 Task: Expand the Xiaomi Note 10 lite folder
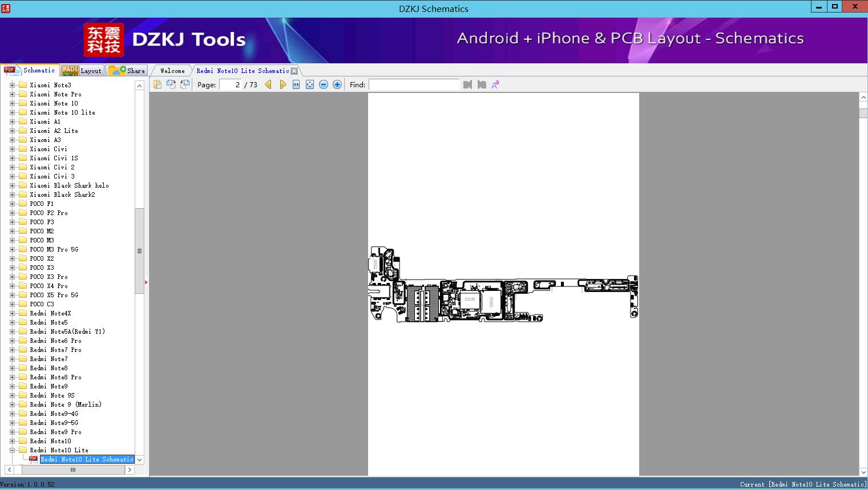coord(13,112)
